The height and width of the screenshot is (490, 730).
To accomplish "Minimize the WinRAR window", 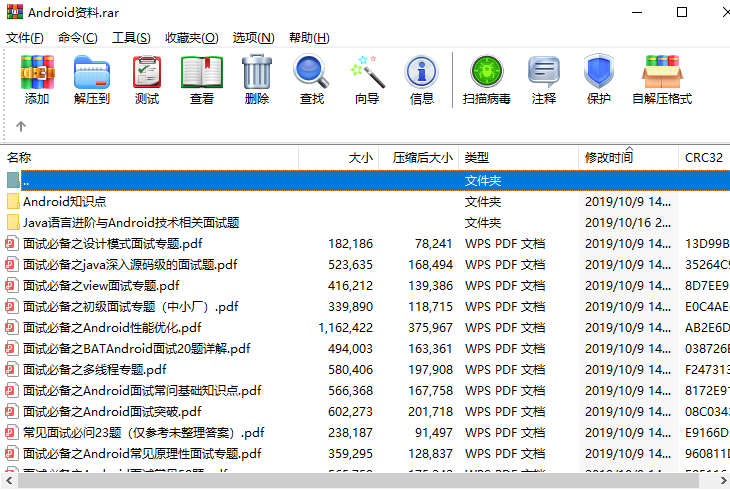I will pos(637,12).
